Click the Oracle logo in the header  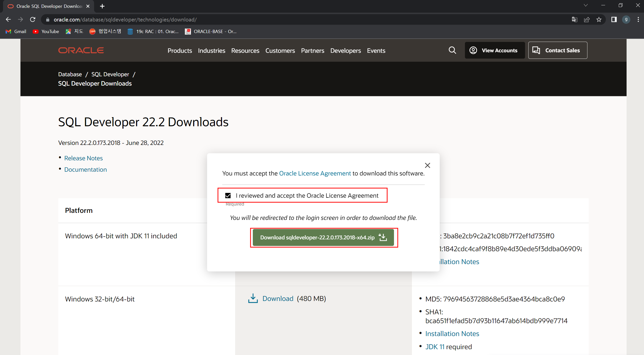point(81,50)
